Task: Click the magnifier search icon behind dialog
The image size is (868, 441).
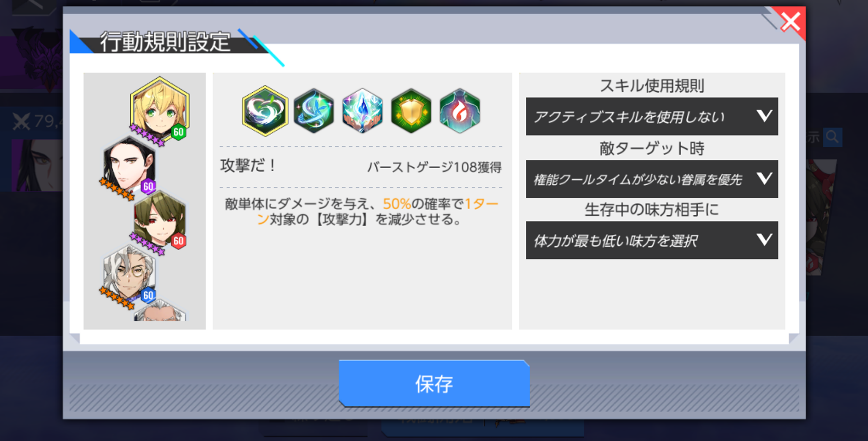Action: tap(833, 137)
